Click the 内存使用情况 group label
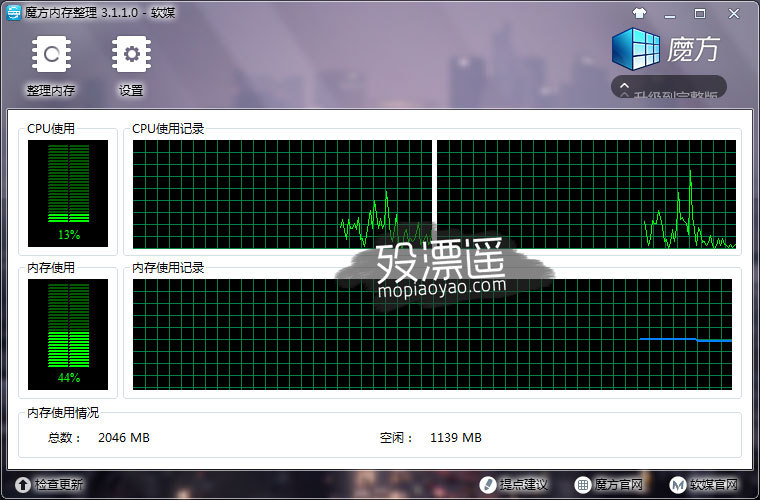Viewport: 760px width, 500px height. click(63, 413)
